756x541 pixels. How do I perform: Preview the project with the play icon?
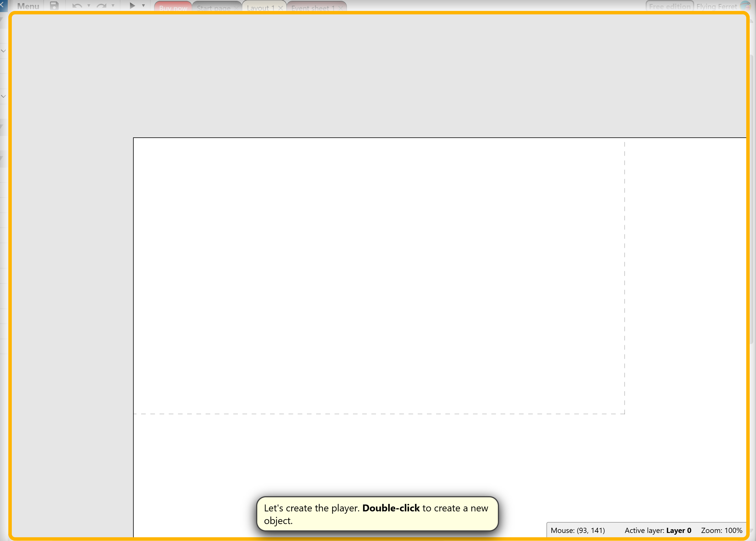[x=132, y=6]
